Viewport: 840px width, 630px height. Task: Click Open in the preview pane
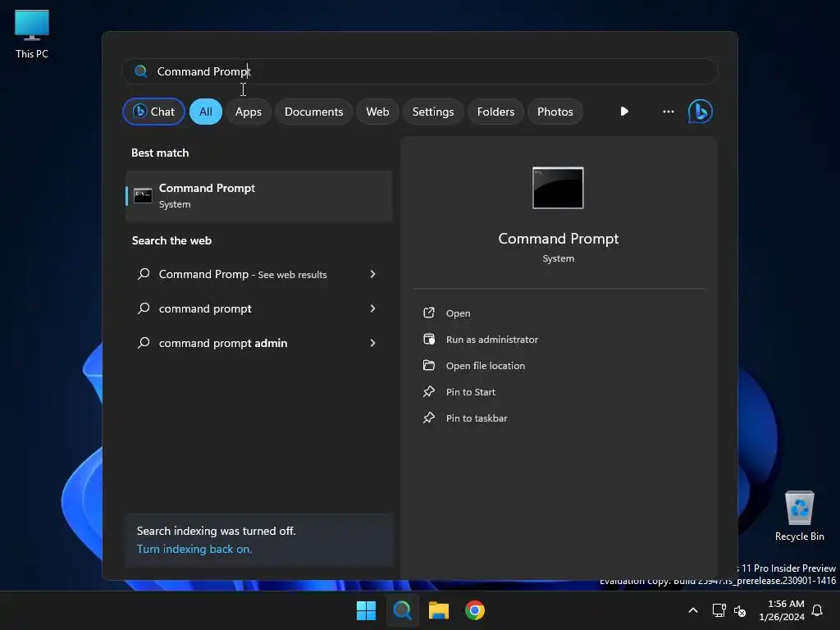click(x=458, y=313)
